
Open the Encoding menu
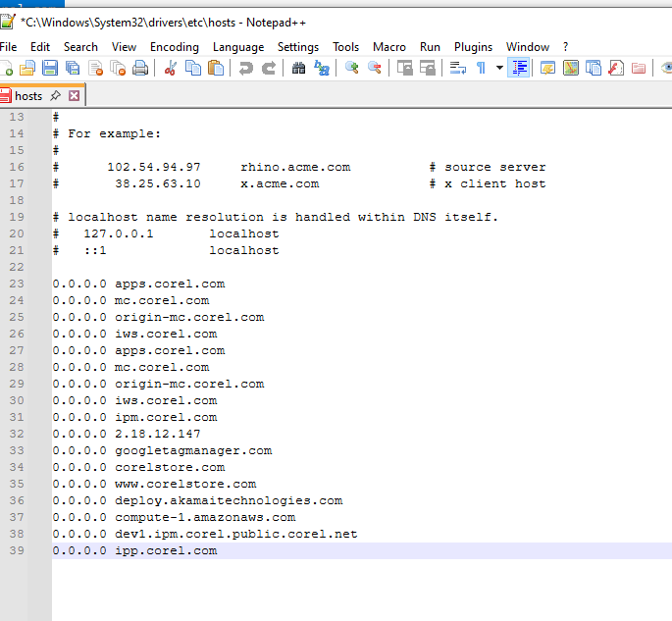point(175,47)
